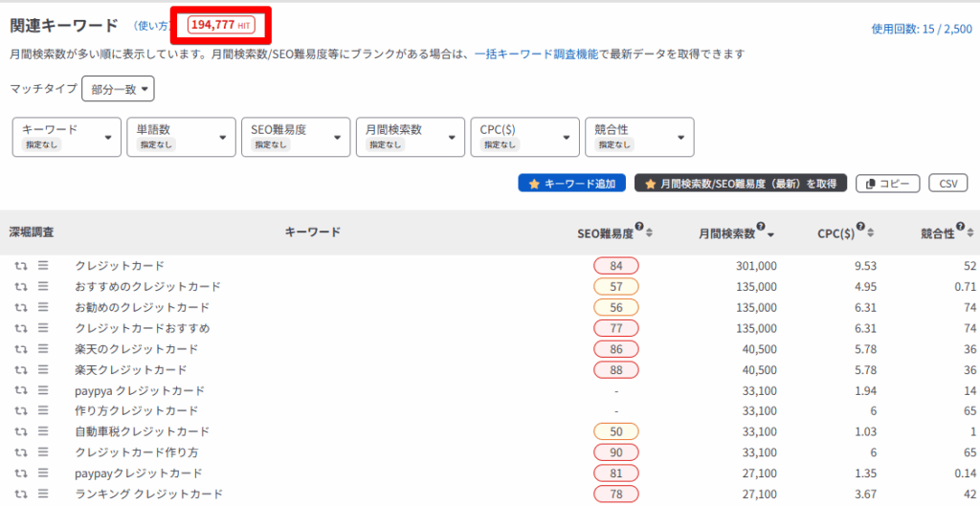Click the 使い方 help link
Image resolution: width=980 pixels, height=506 pixels.
[151, 26]
